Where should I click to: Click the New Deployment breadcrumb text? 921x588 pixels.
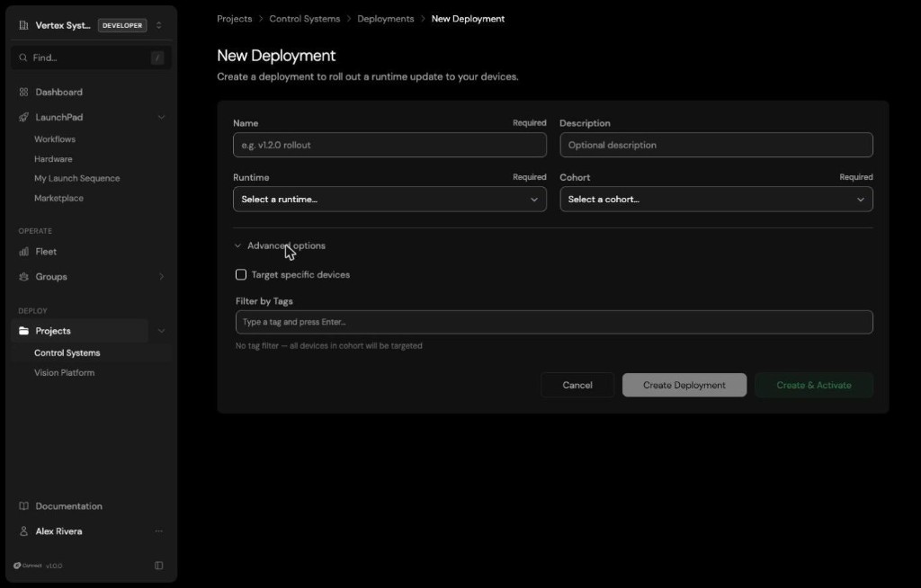(468, 19)
